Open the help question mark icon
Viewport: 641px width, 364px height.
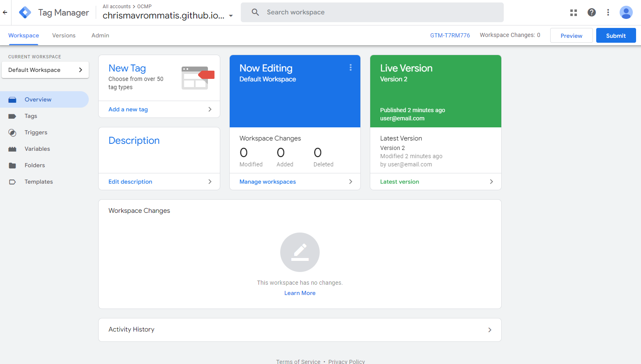592,12
